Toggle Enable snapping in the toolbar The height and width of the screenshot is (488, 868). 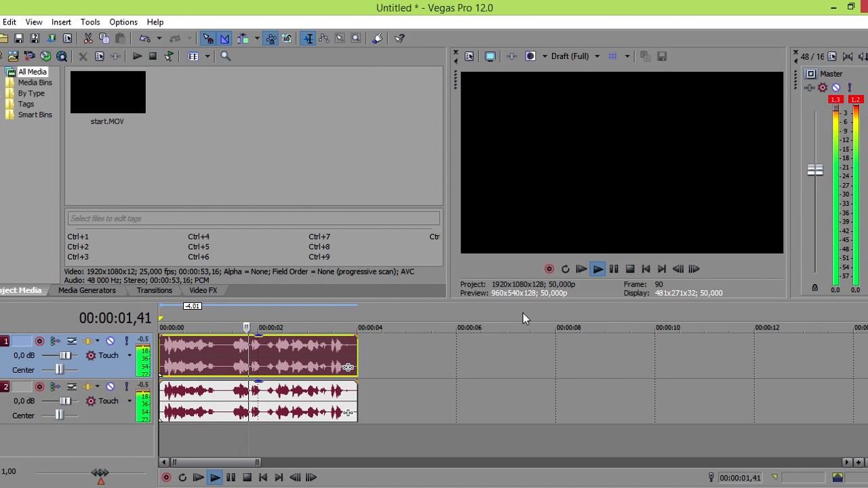click(208, 39)
